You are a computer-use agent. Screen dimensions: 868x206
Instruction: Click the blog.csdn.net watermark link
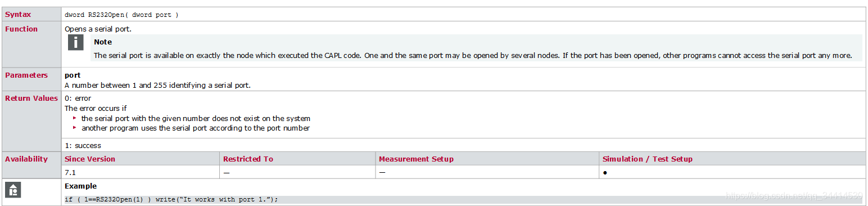pos(794,196)
